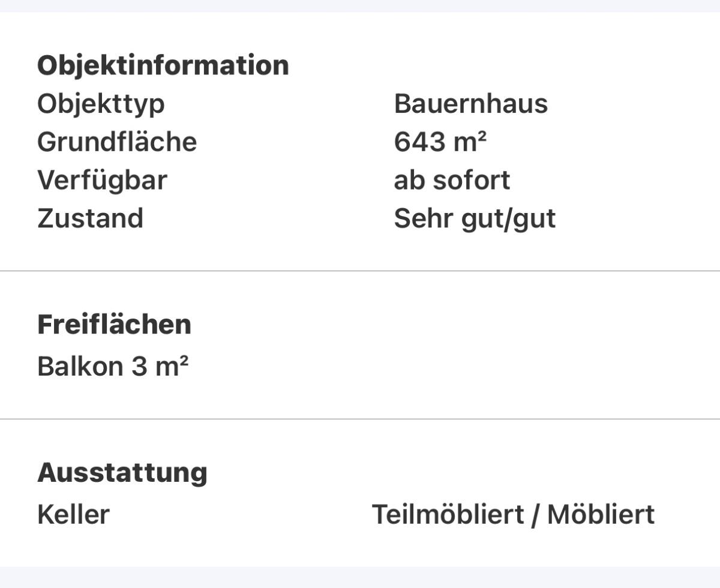
Task: Select the 643 m² value
Action: [x=440, y=142]
